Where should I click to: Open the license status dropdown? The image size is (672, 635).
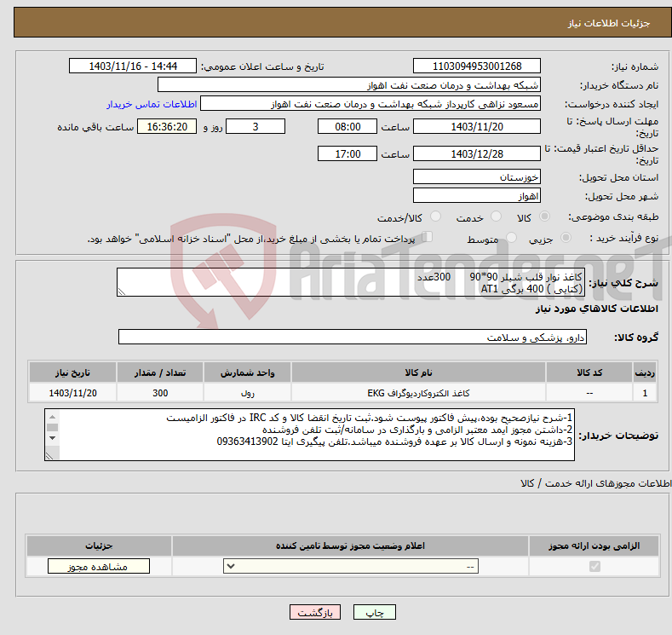[351, 567]
